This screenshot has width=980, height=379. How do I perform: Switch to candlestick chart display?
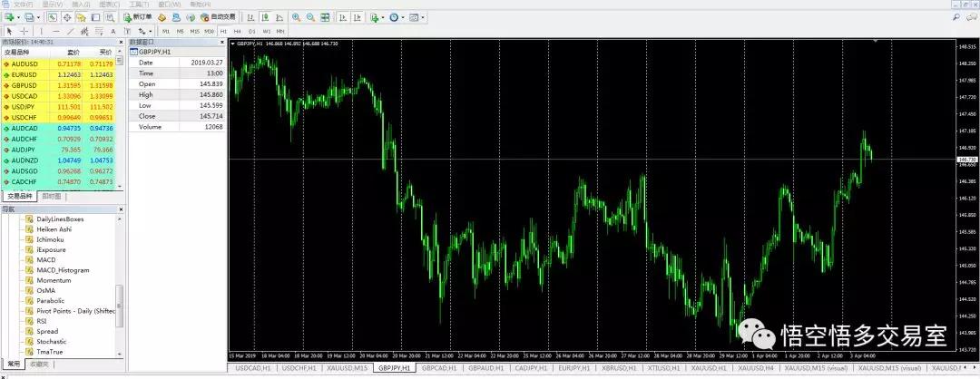point(262,17)
